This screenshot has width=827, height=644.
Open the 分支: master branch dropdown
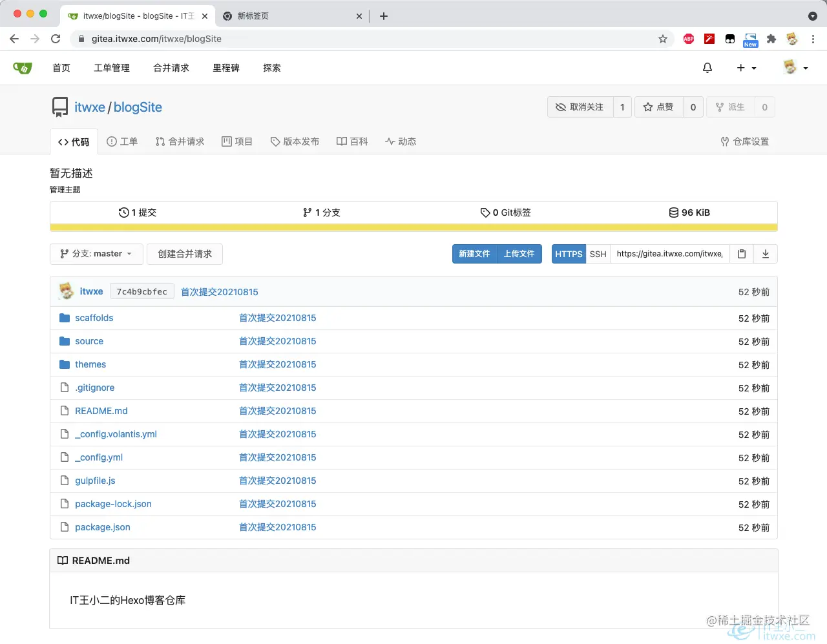[96, 254]
